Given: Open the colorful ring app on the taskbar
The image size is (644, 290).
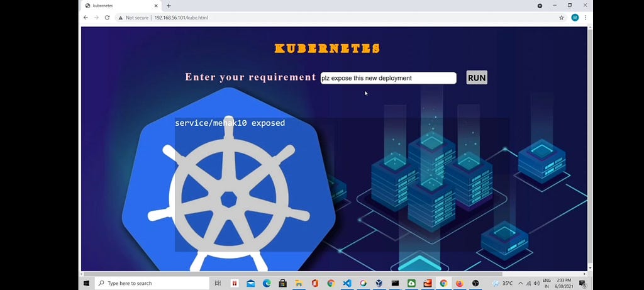Looking at the screenshot, I should coord(363,283).
